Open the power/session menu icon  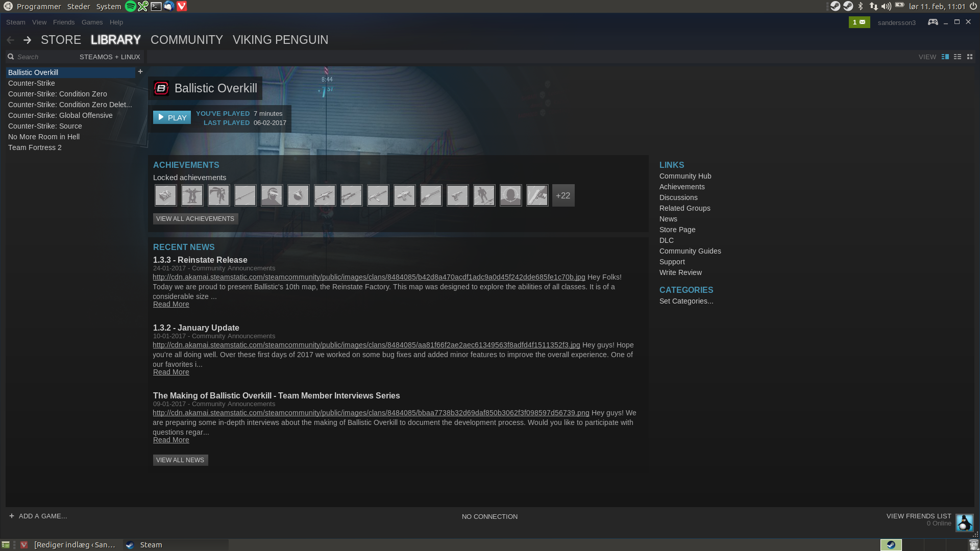click(973, 6)
